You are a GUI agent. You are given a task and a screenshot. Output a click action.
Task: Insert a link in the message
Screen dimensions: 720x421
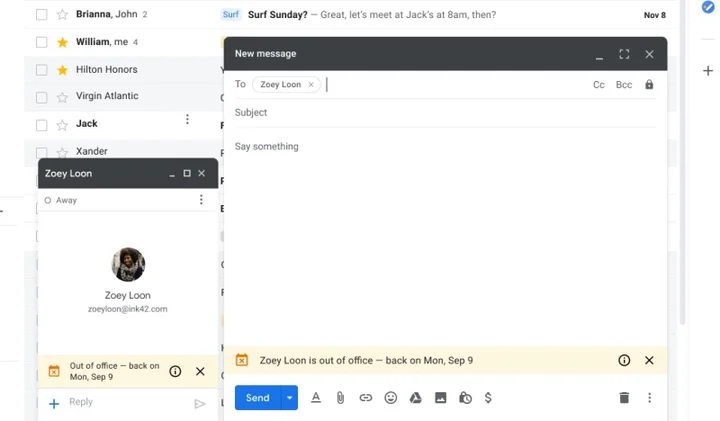tap(366, 398)
